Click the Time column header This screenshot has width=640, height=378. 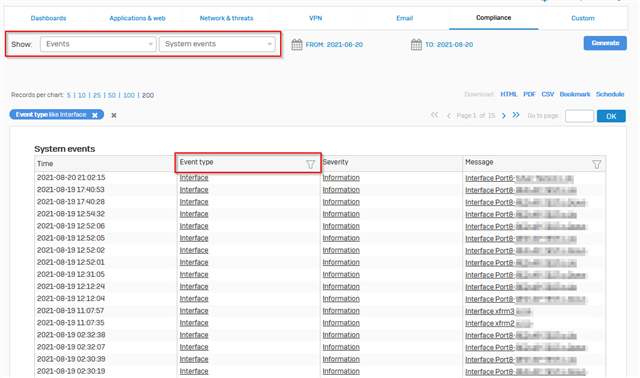(45, 164)
